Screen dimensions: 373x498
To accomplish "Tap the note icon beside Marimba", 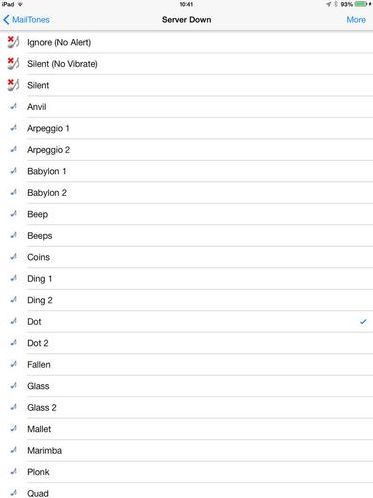I will 13,450.
